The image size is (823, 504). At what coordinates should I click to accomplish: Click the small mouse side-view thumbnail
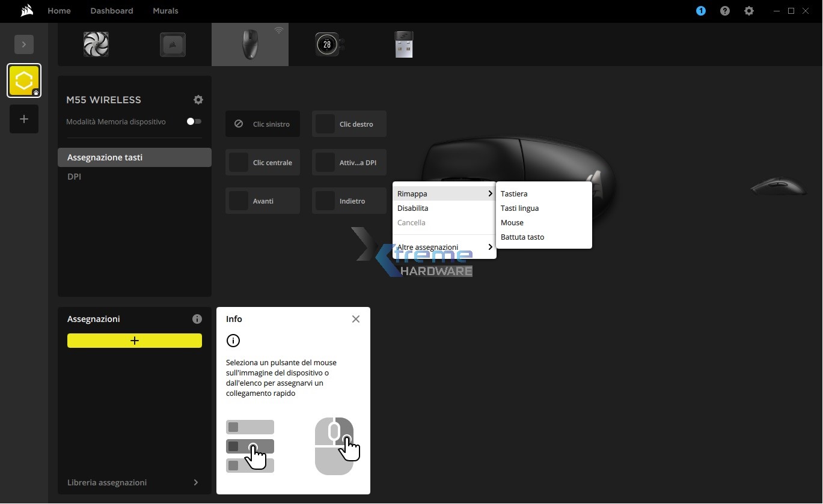coord(779,186)
